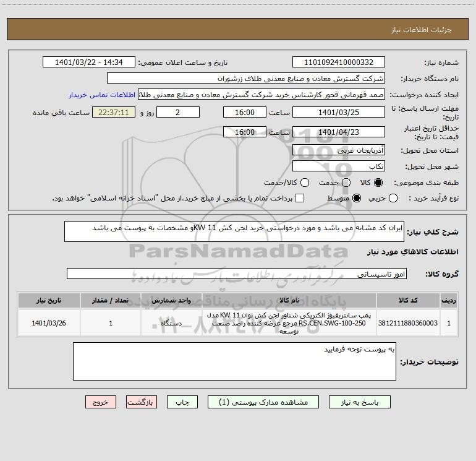Click the buyer organization name field
Viewport: 476px width, 461px height.
(x=246, y=78)
